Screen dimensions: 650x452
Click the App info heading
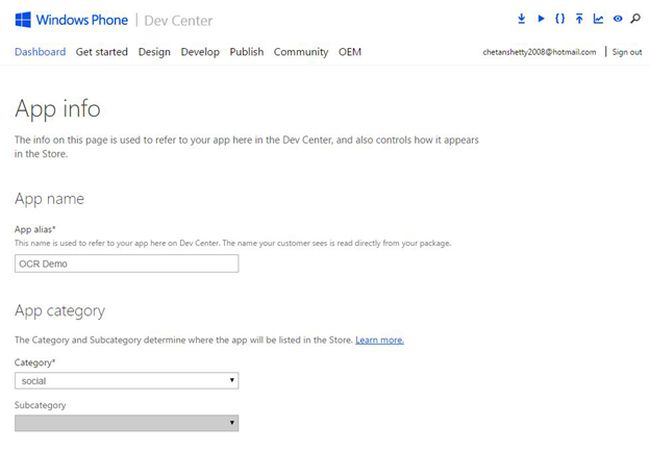tap(58, 109)
